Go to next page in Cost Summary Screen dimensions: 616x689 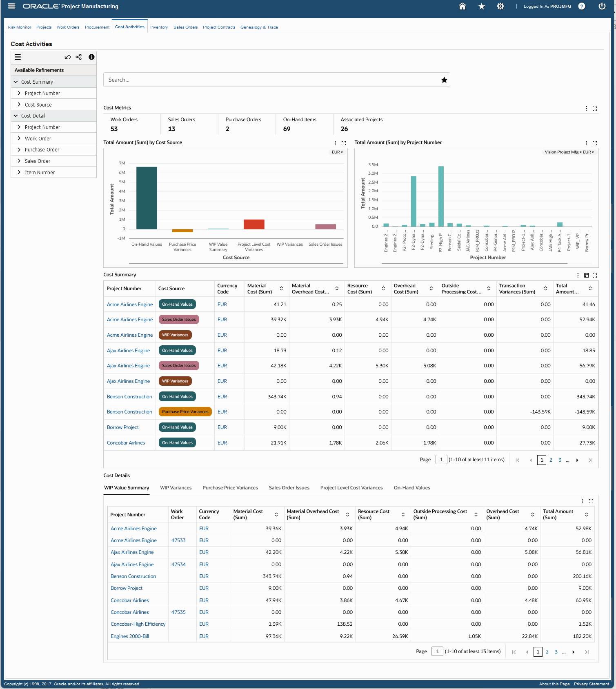[577, 460]
